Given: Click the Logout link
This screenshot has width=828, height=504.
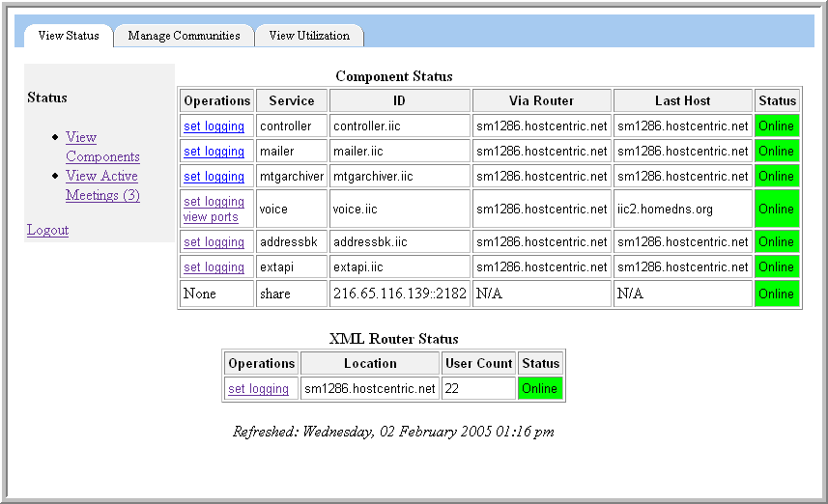Looking at the screenshot, I should tap(47, 230).
